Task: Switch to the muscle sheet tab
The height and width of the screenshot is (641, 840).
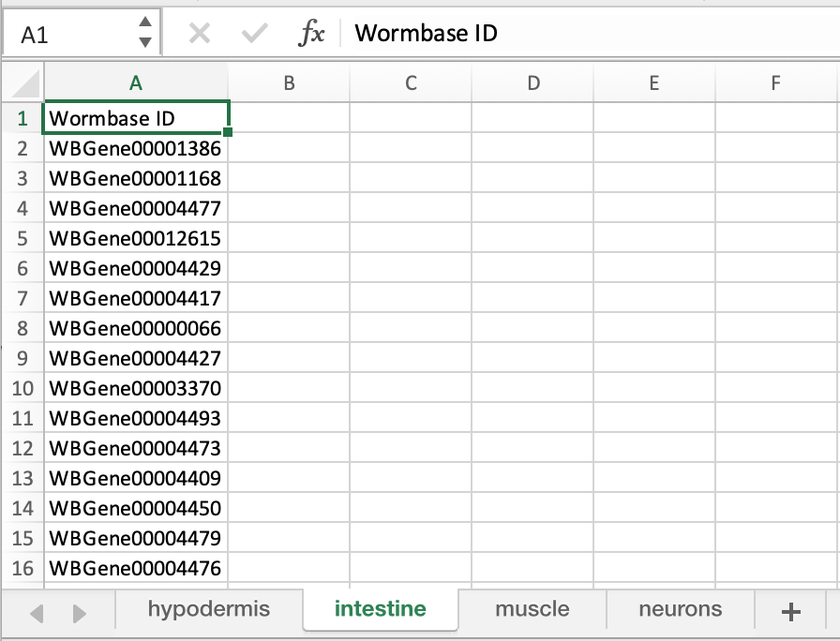Action: (x=531, y=610)
